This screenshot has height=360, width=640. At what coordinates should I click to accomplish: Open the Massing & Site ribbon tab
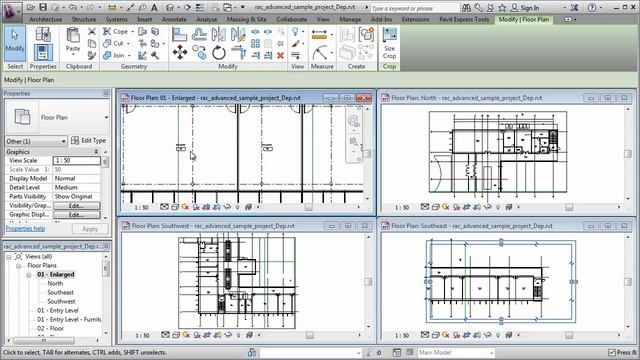point(246,19)
